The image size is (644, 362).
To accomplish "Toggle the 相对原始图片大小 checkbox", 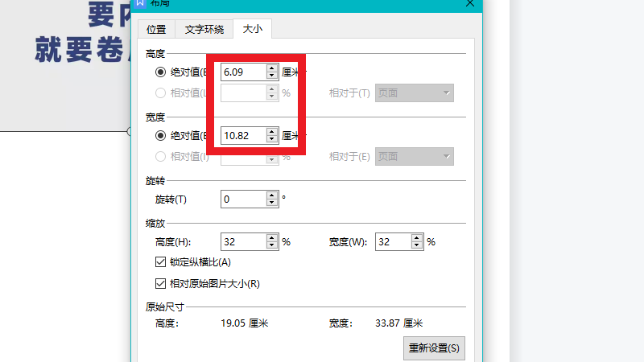I will [x=159, y=283].
